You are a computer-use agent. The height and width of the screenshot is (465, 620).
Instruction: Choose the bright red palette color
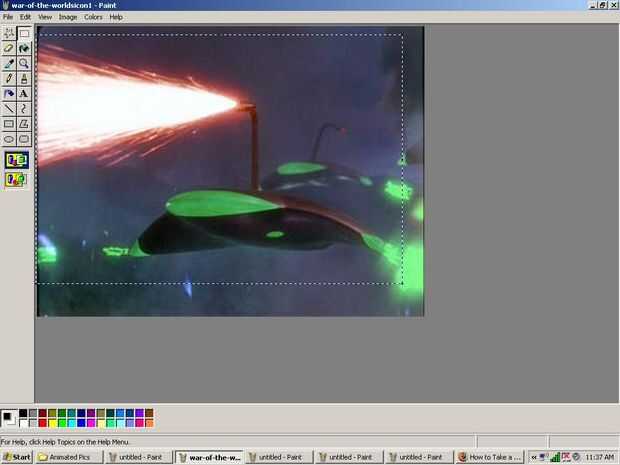(43, 423)
